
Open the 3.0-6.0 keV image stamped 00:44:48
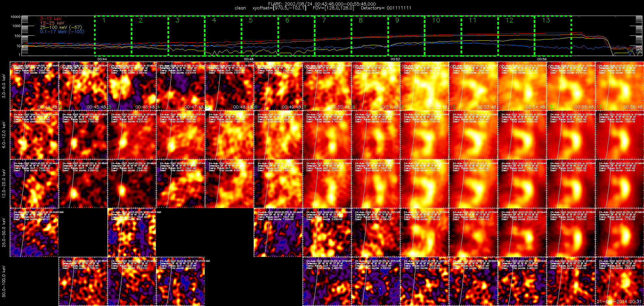[x=34, y=86]
